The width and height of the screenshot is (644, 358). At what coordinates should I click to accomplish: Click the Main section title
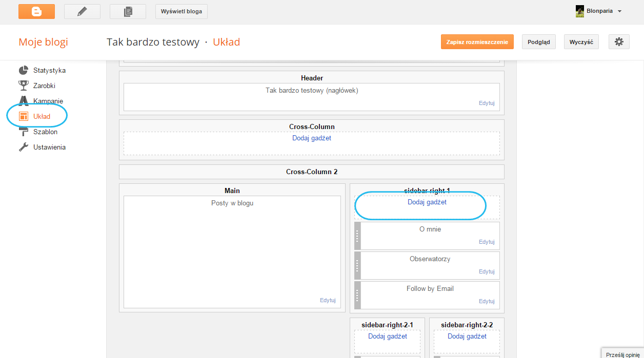[232, 191]
